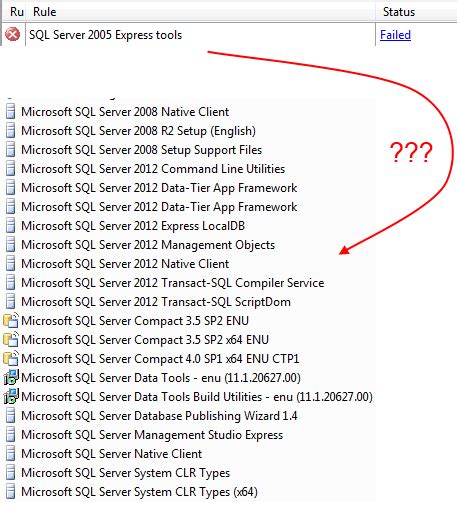Select SQL Server Compact 3.5 SP2 ENU
The image size is (457, 507).
(x=135, y=320)
